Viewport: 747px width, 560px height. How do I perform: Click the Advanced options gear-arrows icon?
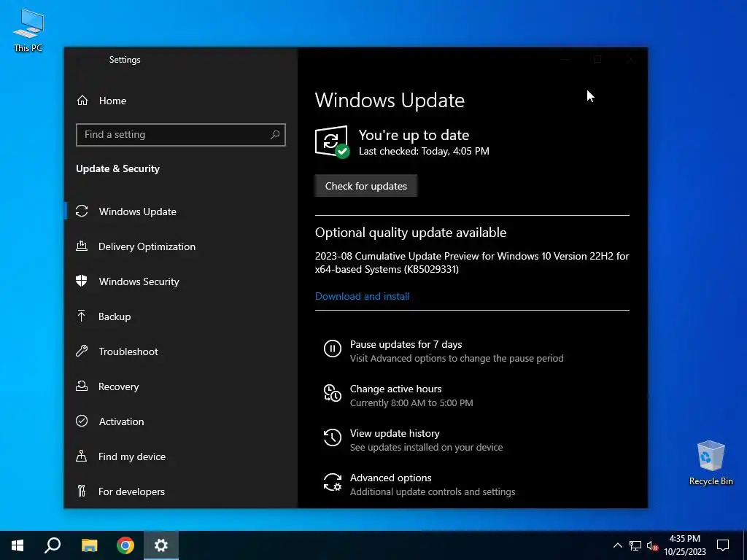[333, 482]
